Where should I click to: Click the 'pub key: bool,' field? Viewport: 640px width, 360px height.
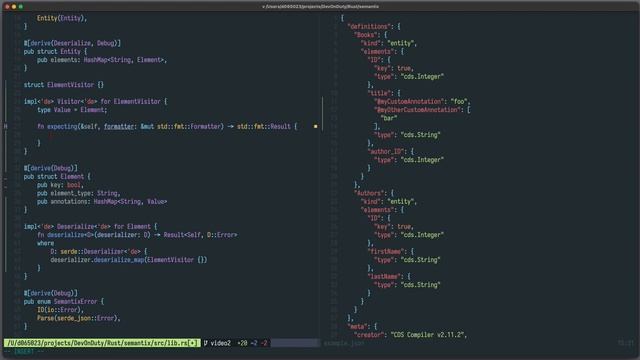(x=60, y=185)
